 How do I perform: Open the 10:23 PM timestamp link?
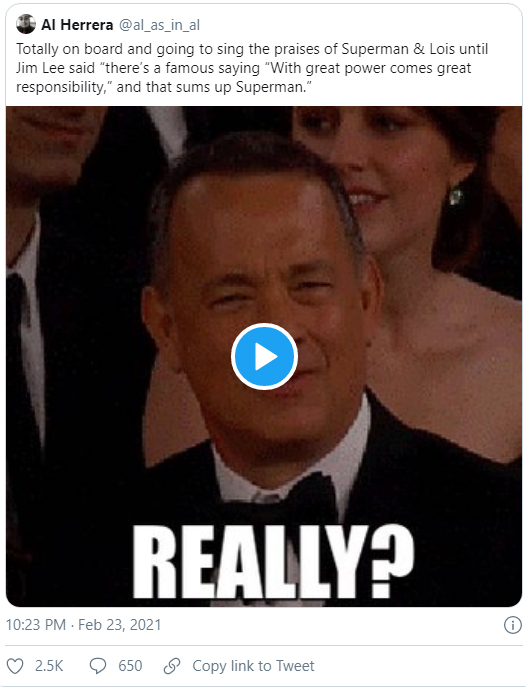click(x=36, y=625)
